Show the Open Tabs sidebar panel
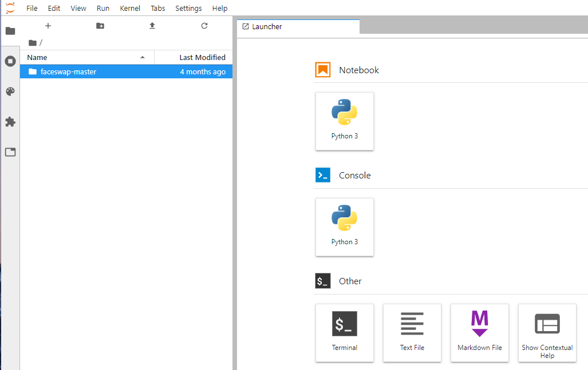The image size is (588, 370). [10, 152]
